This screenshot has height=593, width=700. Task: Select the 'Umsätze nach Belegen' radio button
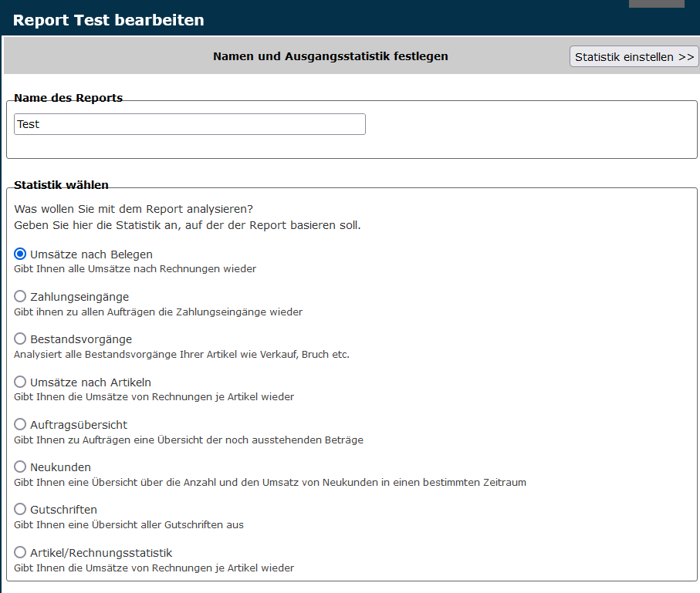tap(20, 254)
